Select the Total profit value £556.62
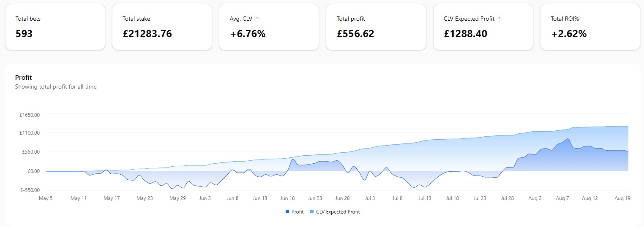The image size is (644, 227). point(355,34)
